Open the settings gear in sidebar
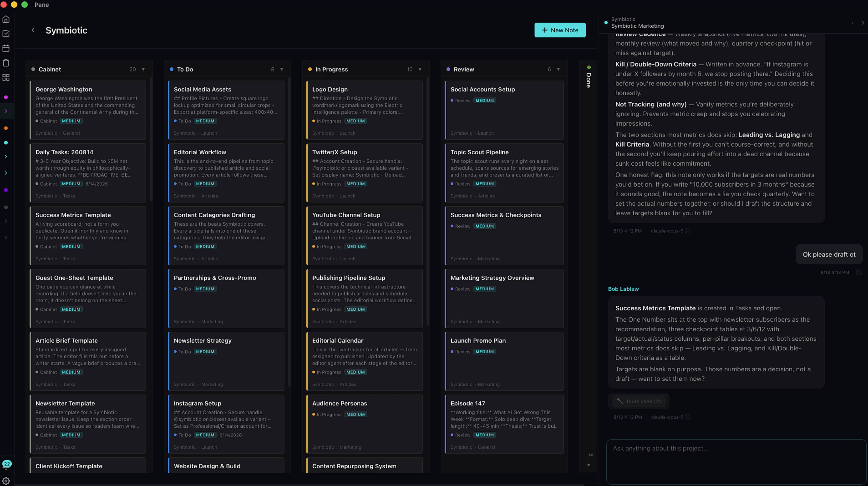This screenshot has height=486, width=868. pos(6,481)
